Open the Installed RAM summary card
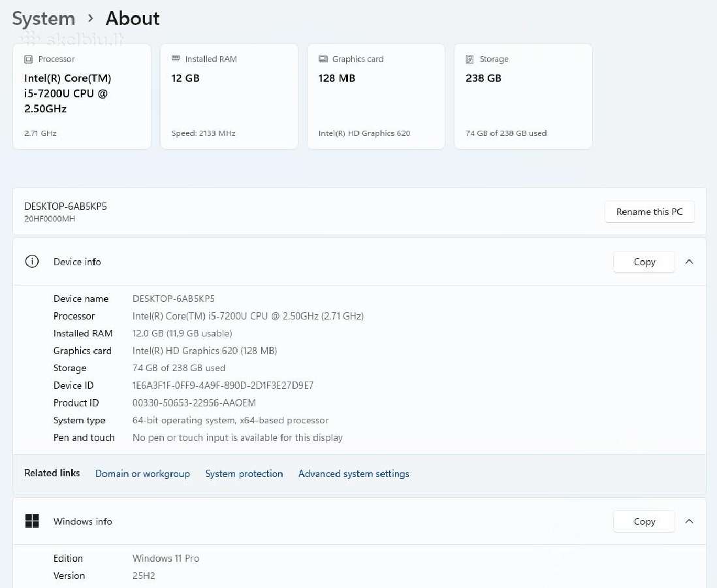The image size is (717, 588). [229, 97]
